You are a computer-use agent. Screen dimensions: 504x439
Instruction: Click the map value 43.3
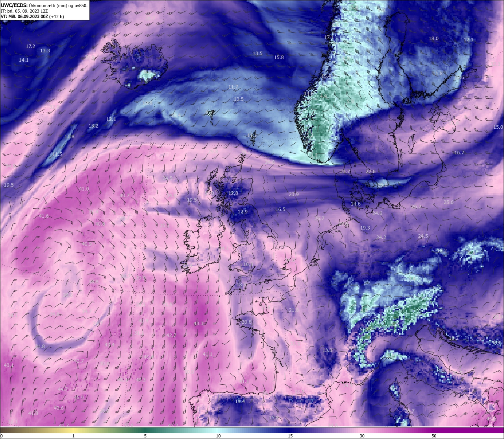[x=198, y=324]
